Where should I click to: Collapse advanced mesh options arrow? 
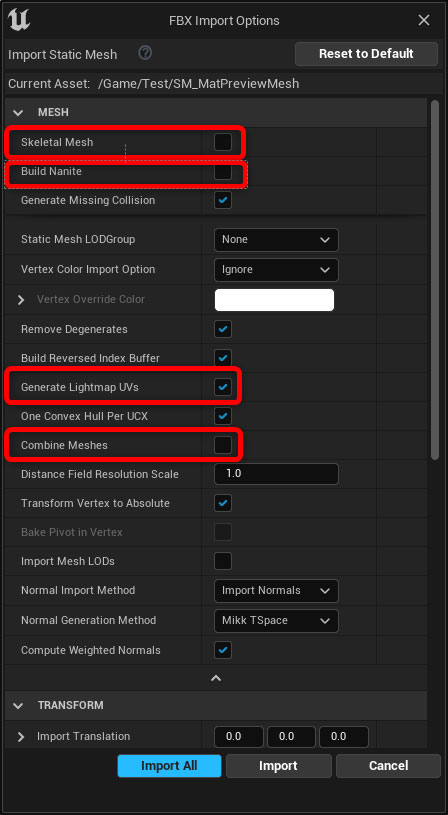[216, 678]
